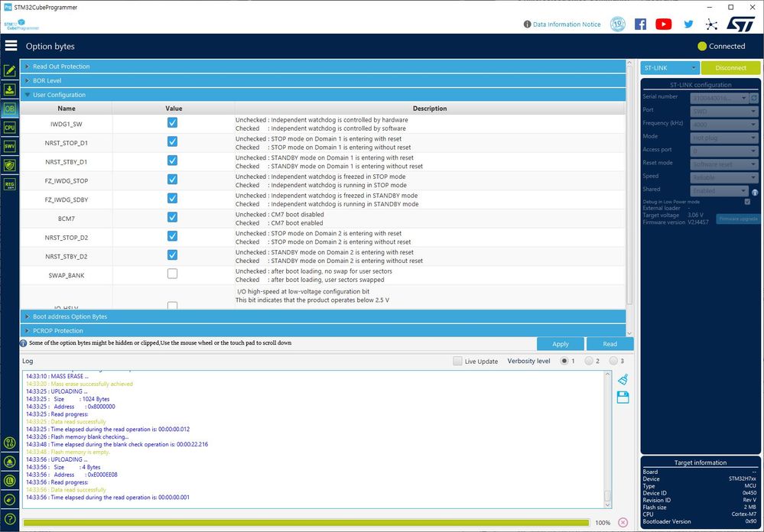Image resolution: width=764 pixels, height=532 pixels.
Task: Click the beta bug sidebar icon
Action: tap(10, 462)
